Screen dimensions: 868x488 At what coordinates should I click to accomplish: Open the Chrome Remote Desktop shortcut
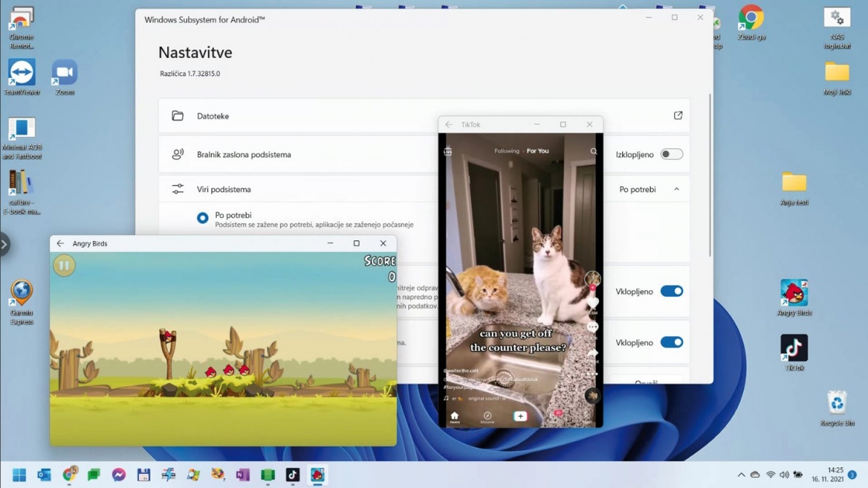pyautogui.click(x=22, y=28)
